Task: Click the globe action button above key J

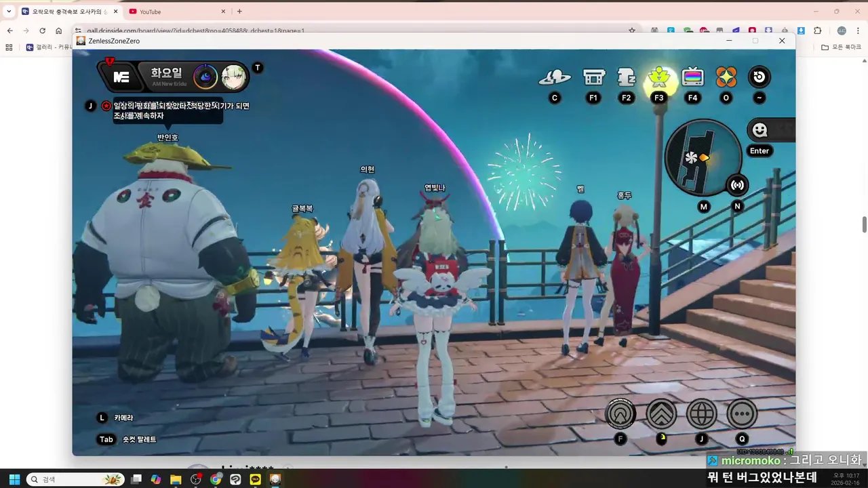Action: point(702,413)
